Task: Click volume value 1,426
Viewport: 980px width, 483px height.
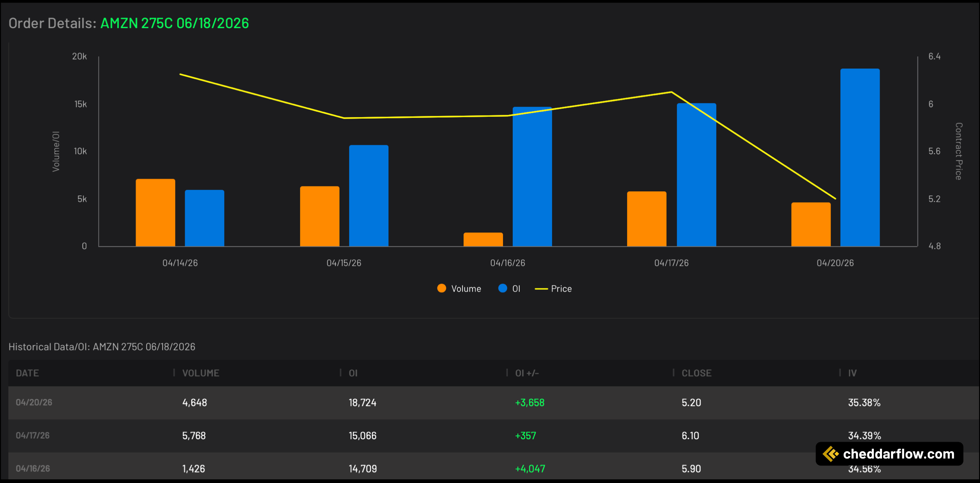Action: [194, 469]
